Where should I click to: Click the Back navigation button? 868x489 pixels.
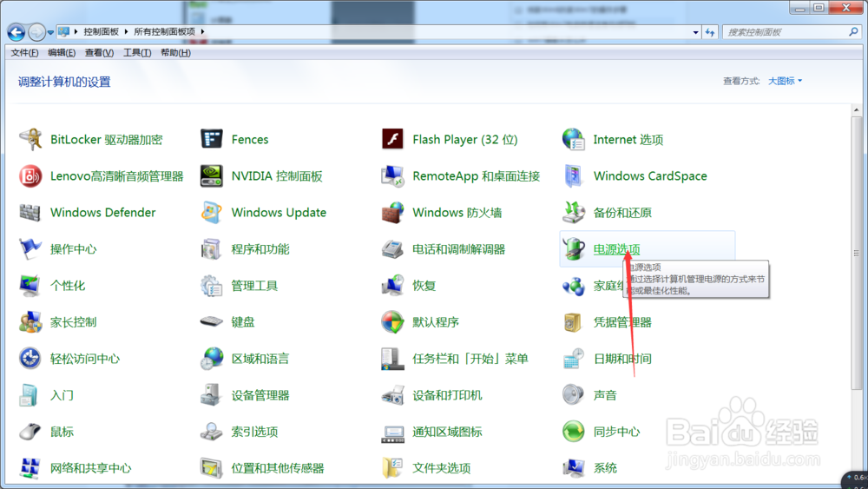tap(16, 32)
